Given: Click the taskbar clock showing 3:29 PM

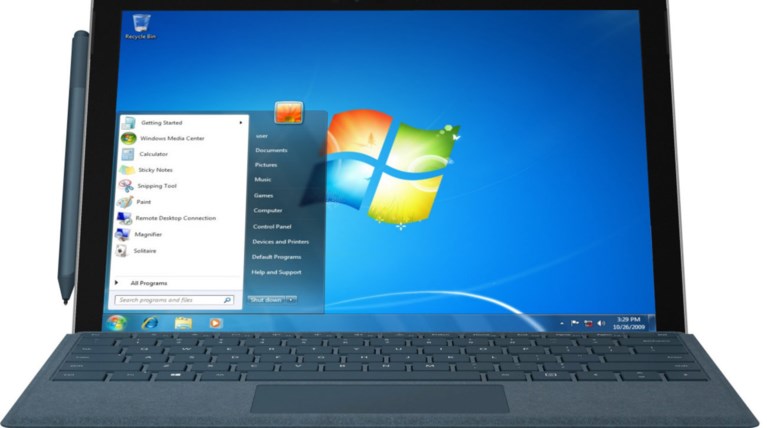Looking at the screenshot, I should [629, 323].
